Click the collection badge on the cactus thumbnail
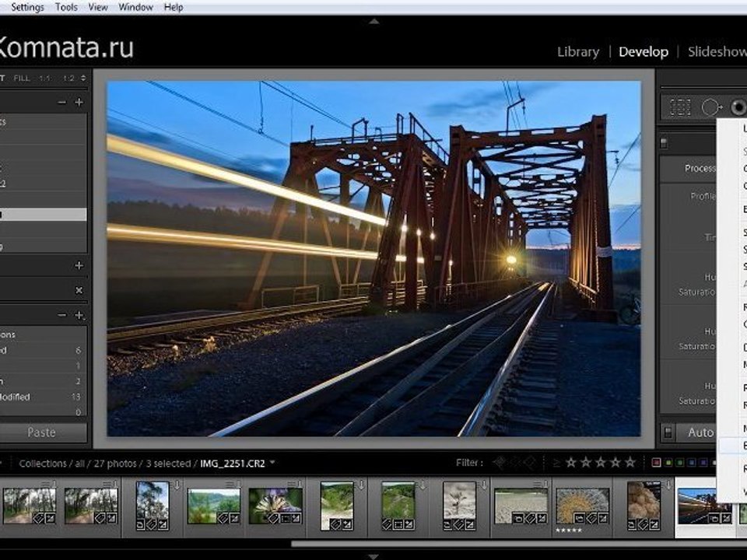Screen dimensions: 747x560 [x=579, y=518]
